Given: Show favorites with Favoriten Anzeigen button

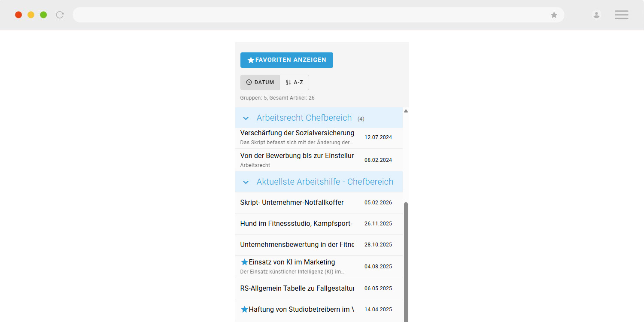Looking at the screenshot, I should 287,60.
